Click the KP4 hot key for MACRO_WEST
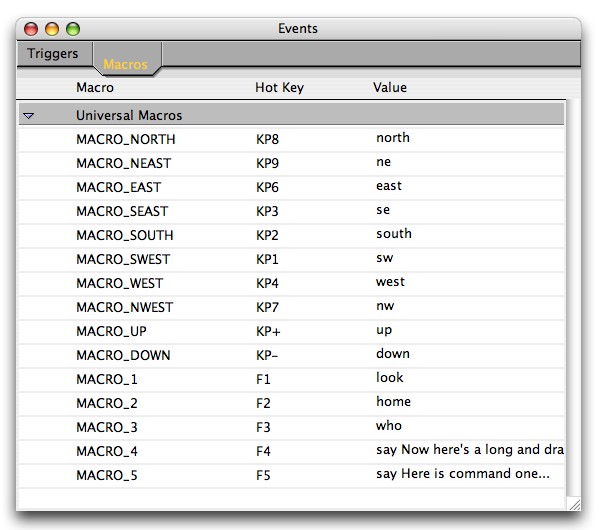This screenshot has width=599, height=530. point(267,283)
